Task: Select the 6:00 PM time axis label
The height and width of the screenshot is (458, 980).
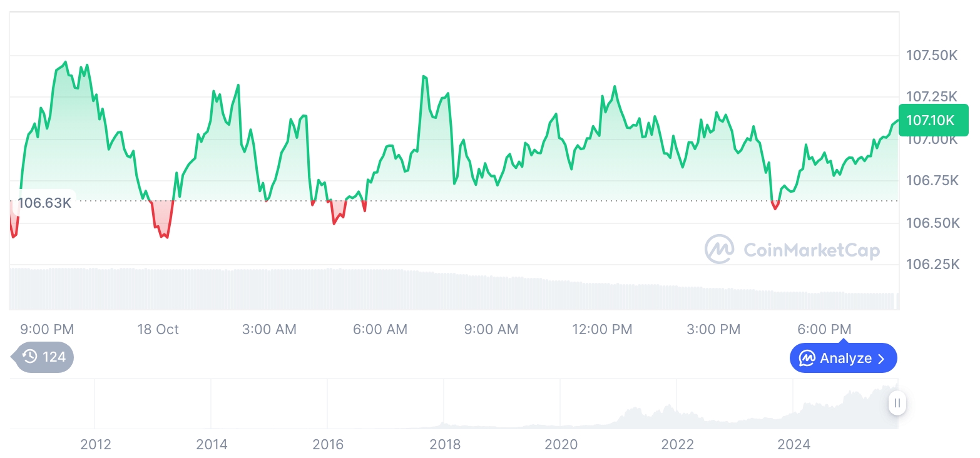Action: tap(824, 329)
